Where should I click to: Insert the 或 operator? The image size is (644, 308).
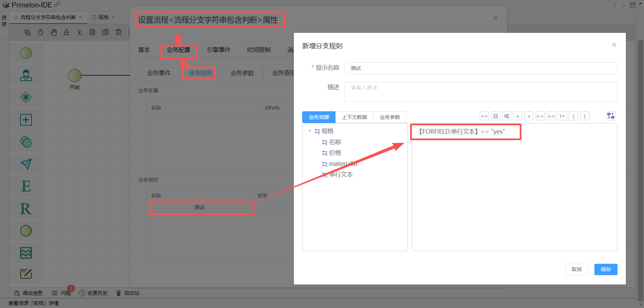click(x=506, y=116)
